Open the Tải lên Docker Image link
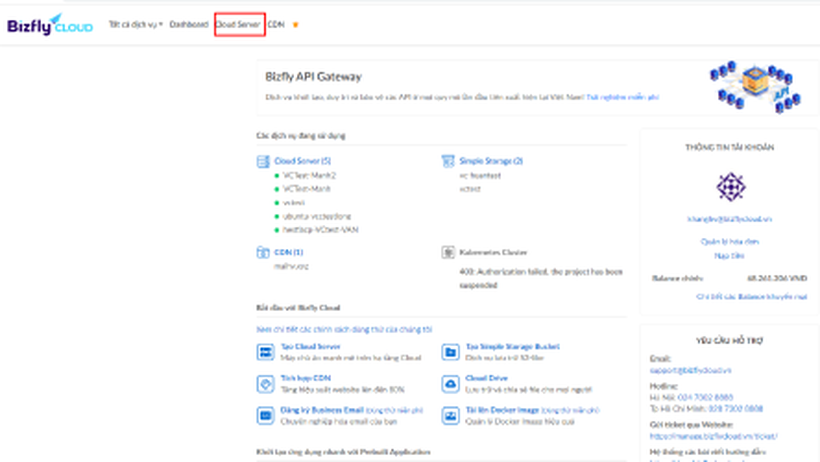The height and width of the screenshot is (462, 820). [502, 410]
